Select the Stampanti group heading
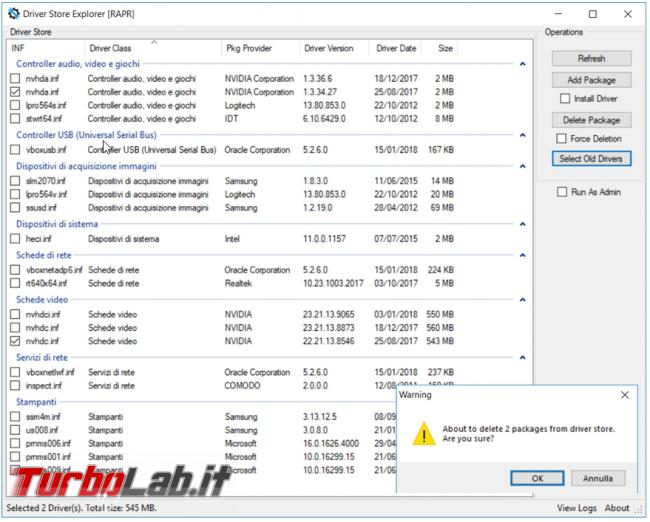The image size is (650, 522). click(36, 402)
